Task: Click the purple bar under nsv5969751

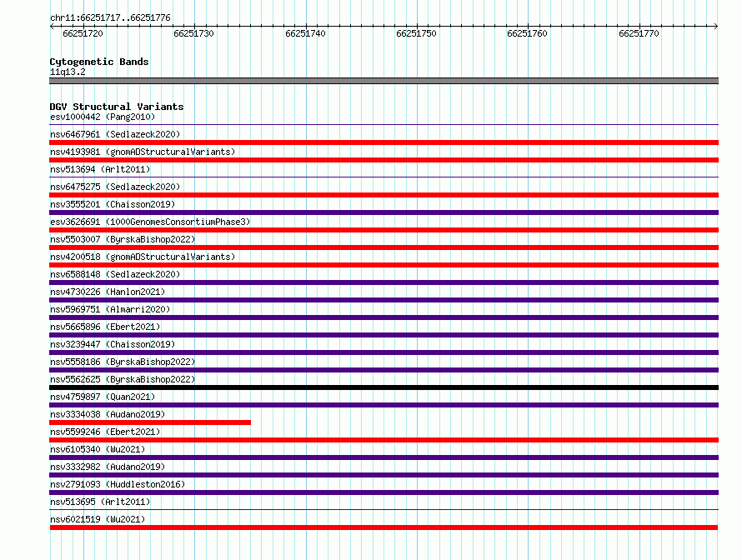Action: click(x=384, y=317)
